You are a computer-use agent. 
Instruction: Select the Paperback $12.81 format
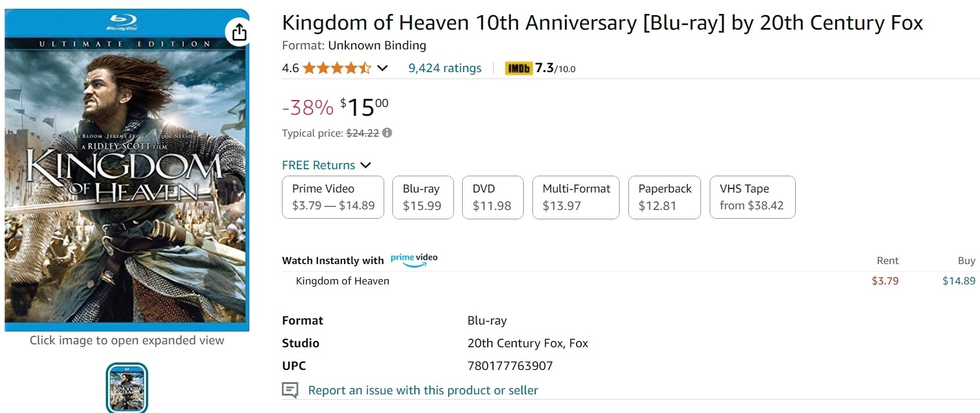[664, 197]
